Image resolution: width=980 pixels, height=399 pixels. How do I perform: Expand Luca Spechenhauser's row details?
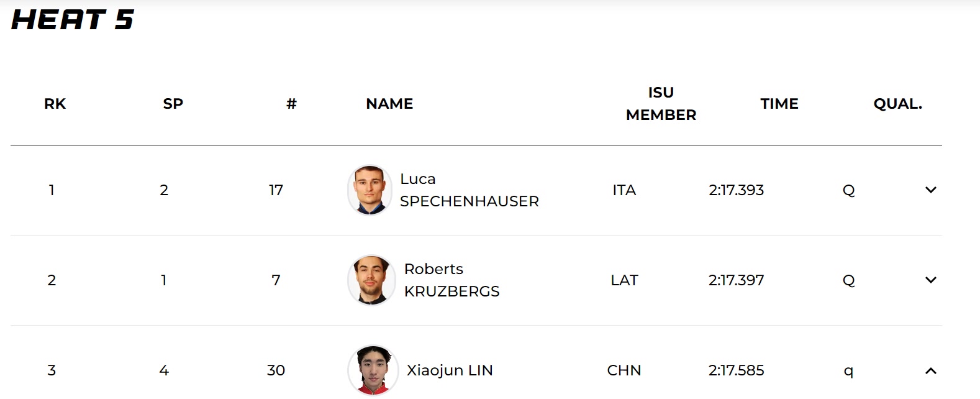pyautogui.click(x=930, y=190)
